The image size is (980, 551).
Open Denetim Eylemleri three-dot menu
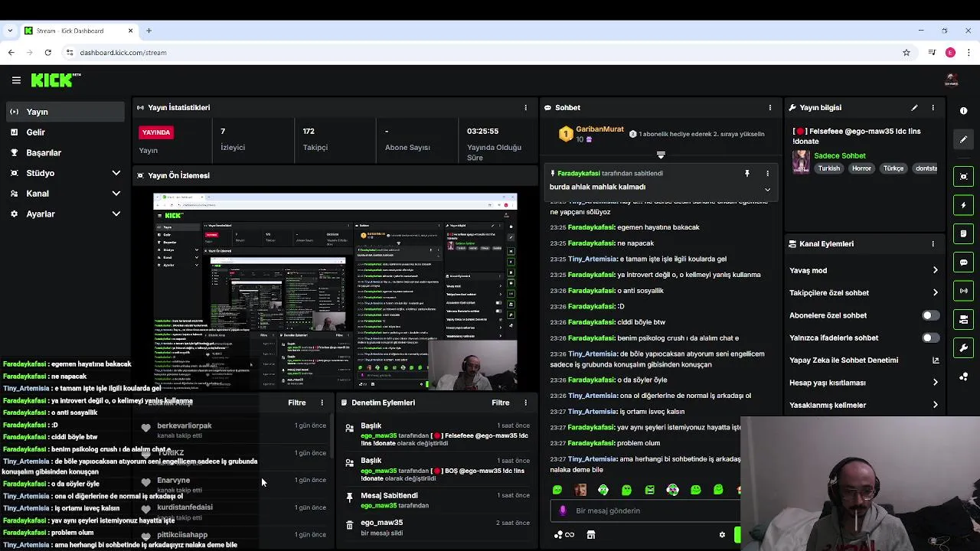point(525,403)
